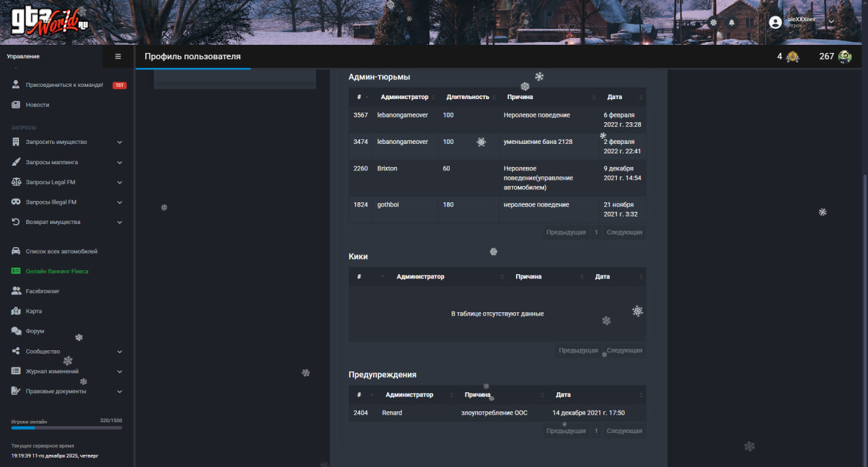Click the players online progress bar
Screen dimensions: 868x467
tap(66, 428)
